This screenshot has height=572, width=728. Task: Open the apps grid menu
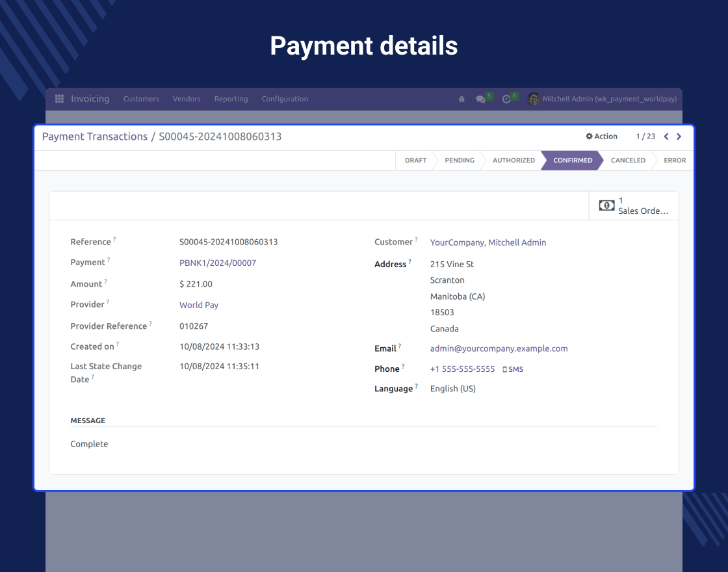[58, 99]
